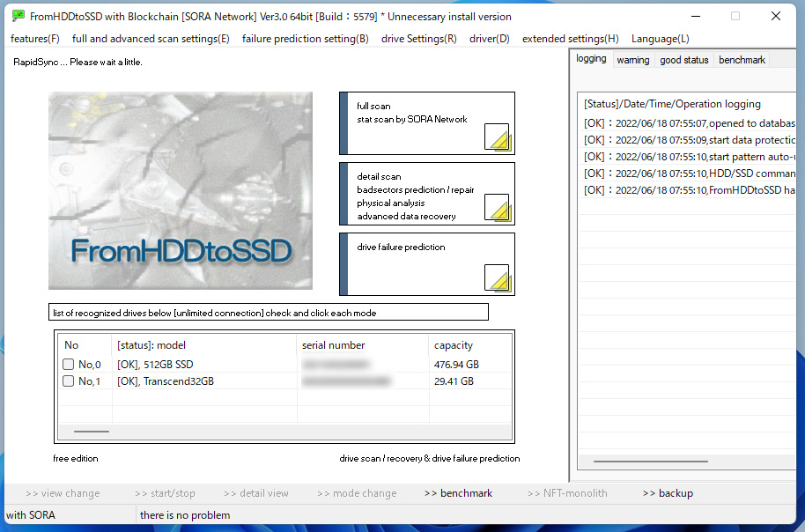Click the 476.94 GB capacity cell
The height and width of the screenshot is (532, 805).
[456, 364]
